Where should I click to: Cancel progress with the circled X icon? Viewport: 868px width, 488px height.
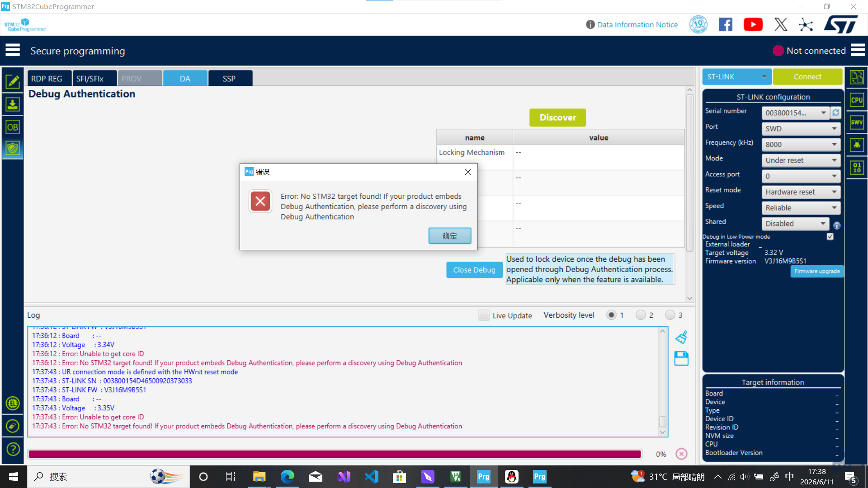pyautogui.click(x=681, y=454)
